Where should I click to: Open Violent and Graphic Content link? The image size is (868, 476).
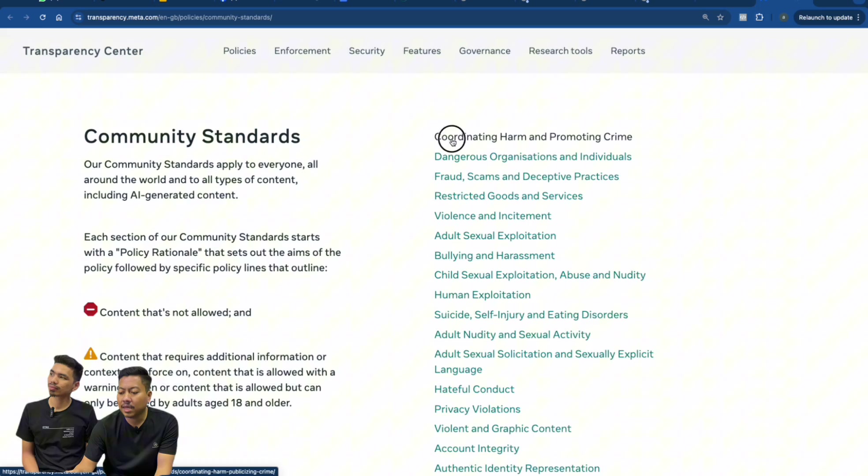502,428
